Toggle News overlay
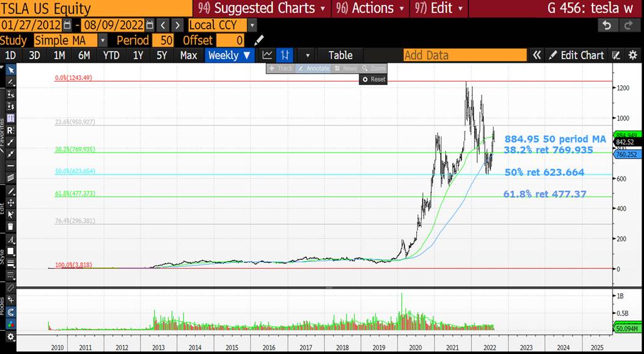Viewport: 644px width, 354px height. pyautogui.click(x=346, y=68)
